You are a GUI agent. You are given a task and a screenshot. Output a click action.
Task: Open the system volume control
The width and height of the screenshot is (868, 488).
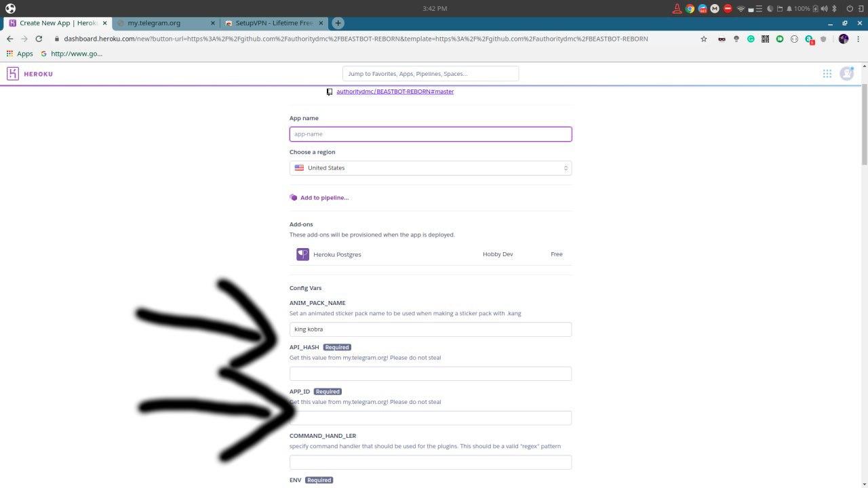click(823, 9)
